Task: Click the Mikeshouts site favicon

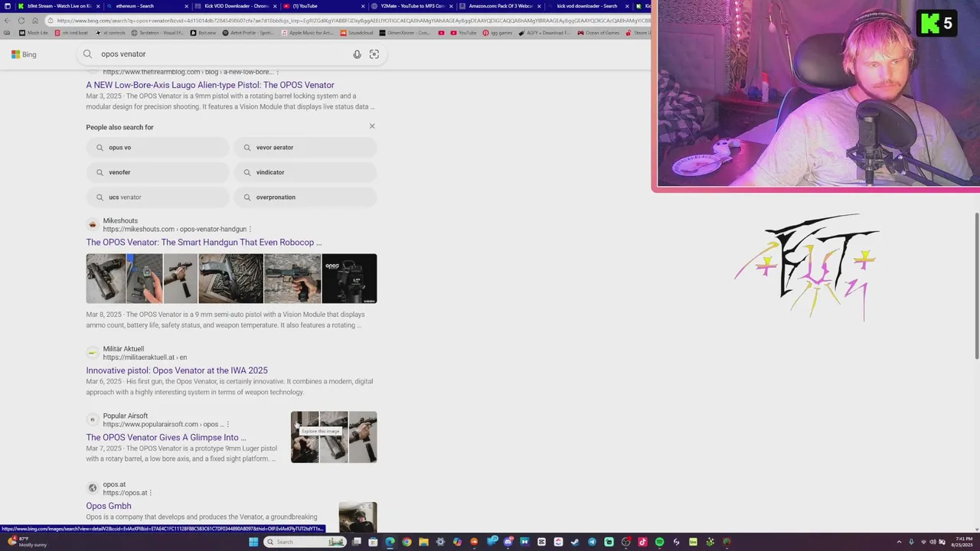Action: coord(93,225)
